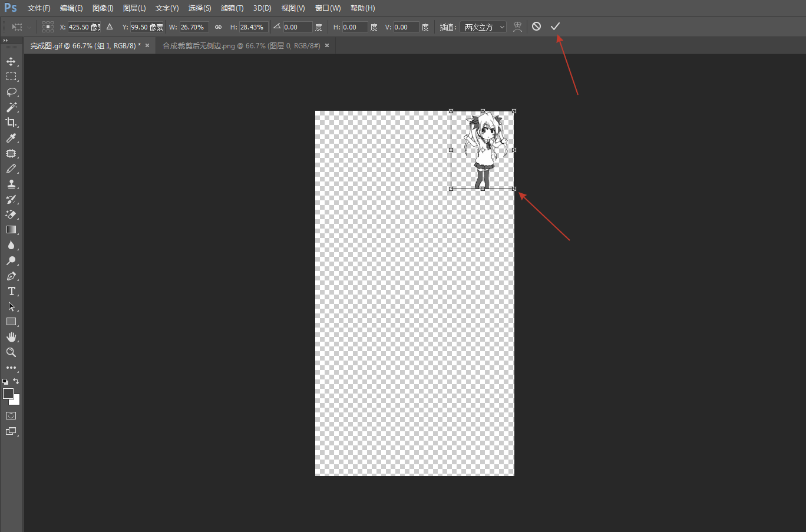Image resolution: width=806 pixels, height=532 pixels.
Task: Switch to 合成裁剪后无侧边.png tab
Action: click(241, 45)
